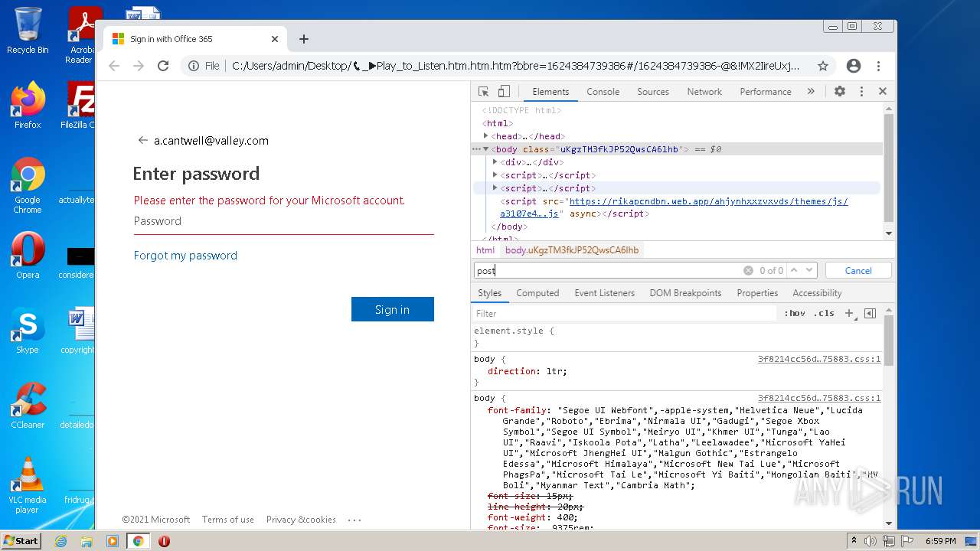Expand the highlighted second script node
Viewport: 980px width, 551px height.
coord(495,188)
